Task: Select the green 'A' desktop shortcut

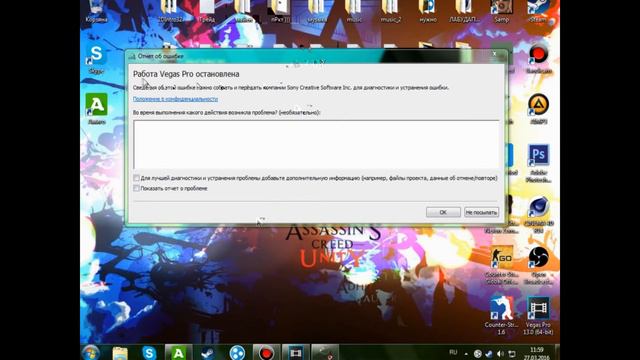Action: tap(96, 109)
